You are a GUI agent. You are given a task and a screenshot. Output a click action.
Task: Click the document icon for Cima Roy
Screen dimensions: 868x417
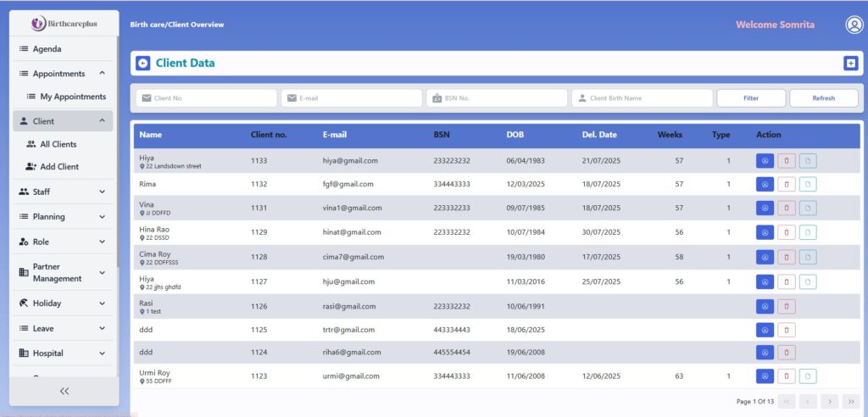[x=808, y=257]
